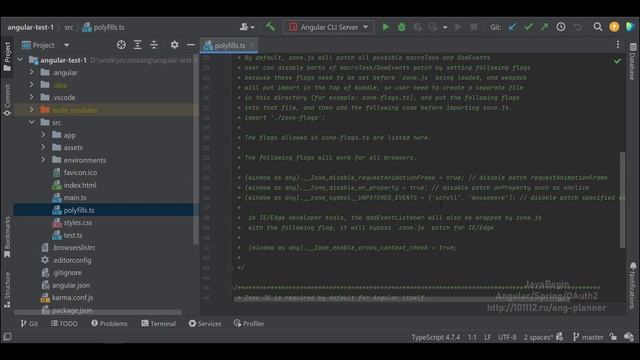Expand the node_modules folder
Image resolution: width=640 pixels, height=360 pixels.
point(31,110)
